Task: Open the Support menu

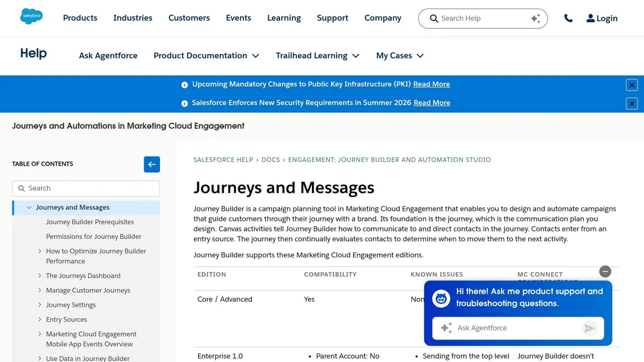Action: tap(332, 18)
